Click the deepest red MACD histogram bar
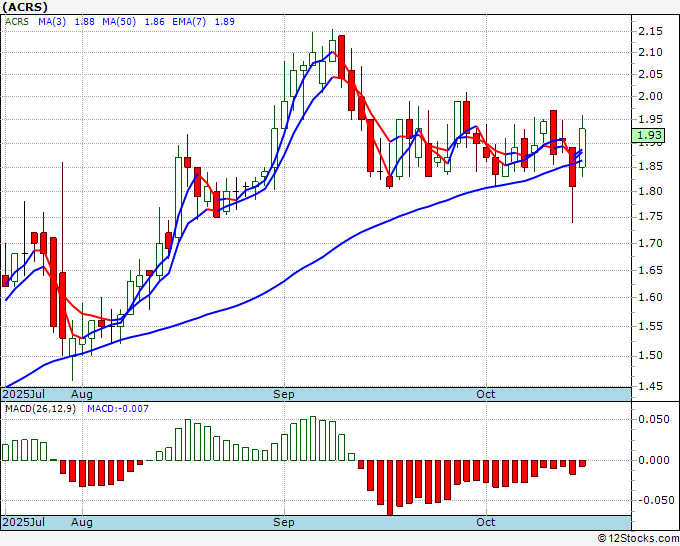The image size is (680, 546). (389, 487)
